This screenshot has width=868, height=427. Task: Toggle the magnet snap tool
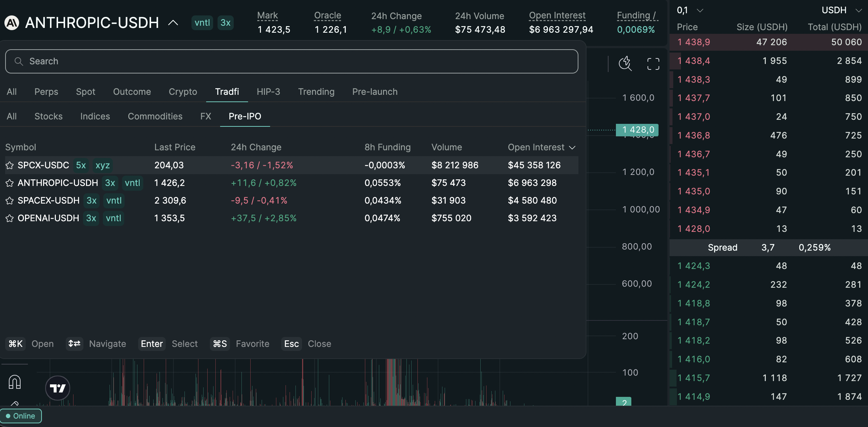click(x=15, y=382)
